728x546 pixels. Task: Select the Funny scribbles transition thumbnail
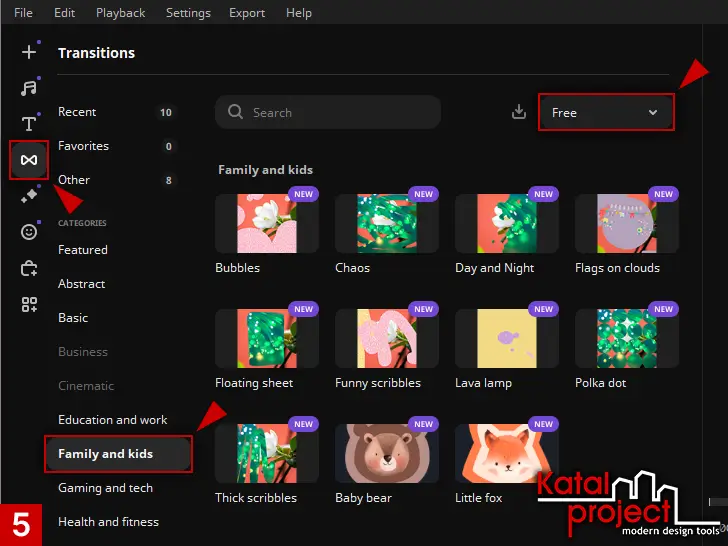[x=387, y=338]
